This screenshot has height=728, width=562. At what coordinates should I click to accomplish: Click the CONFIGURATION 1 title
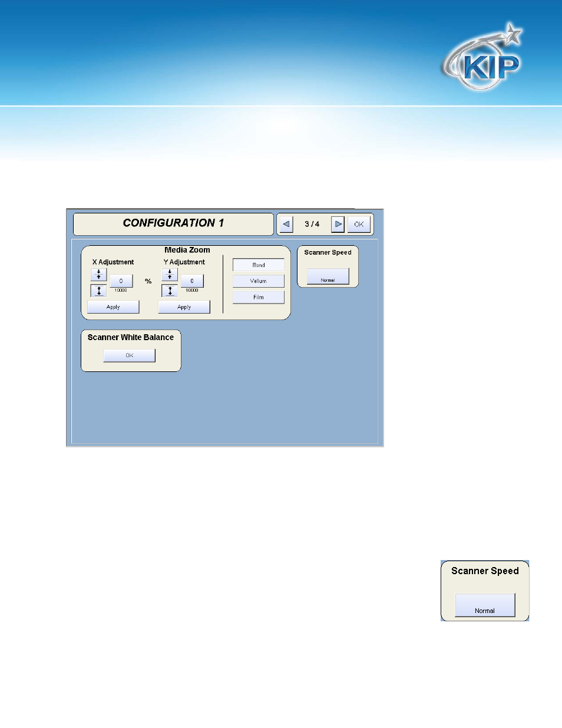(x=173, y=223)
